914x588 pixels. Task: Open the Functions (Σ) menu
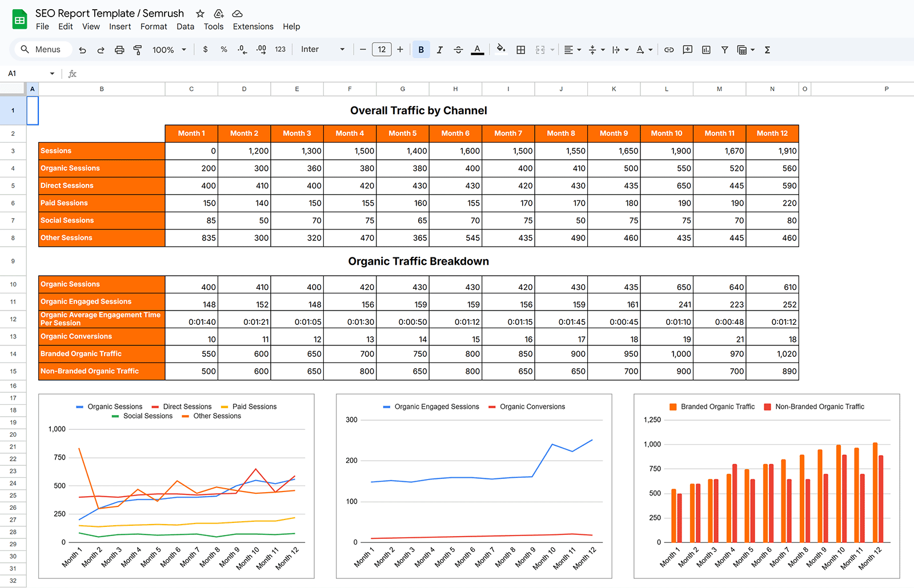click(767, 50)
